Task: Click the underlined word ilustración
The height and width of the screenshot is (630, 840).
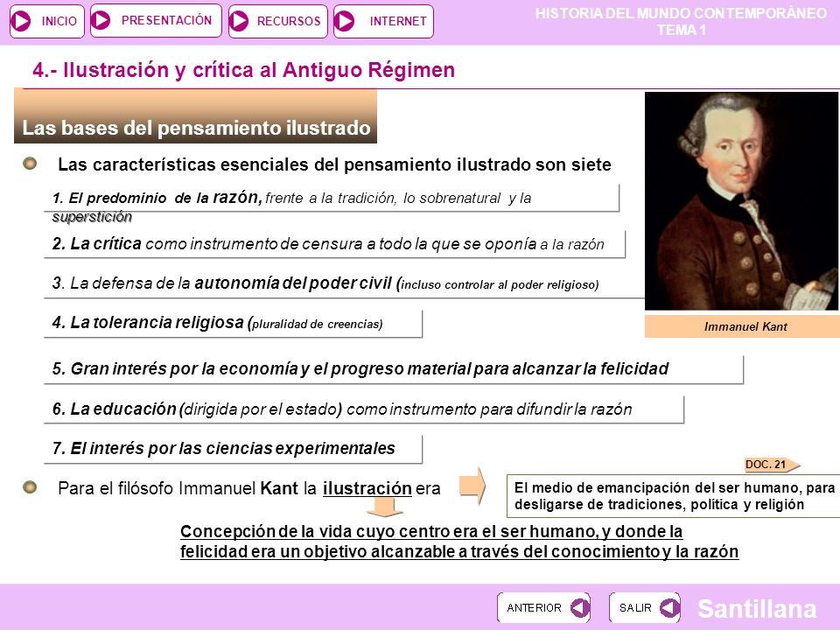Action: (x=367, y=488)
